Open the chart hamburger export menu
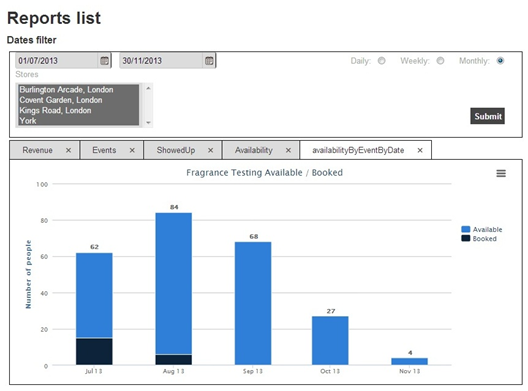Image resolution: width=528 pixels, height=391 pixels. click(x=501, y=173)
